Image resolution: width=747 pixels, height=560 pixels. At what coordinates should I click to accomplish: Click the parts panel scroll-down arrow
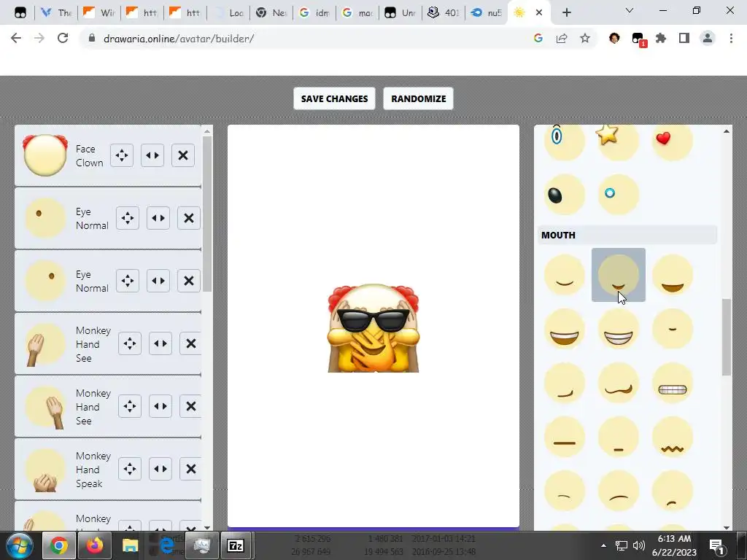tap(726, 527)
